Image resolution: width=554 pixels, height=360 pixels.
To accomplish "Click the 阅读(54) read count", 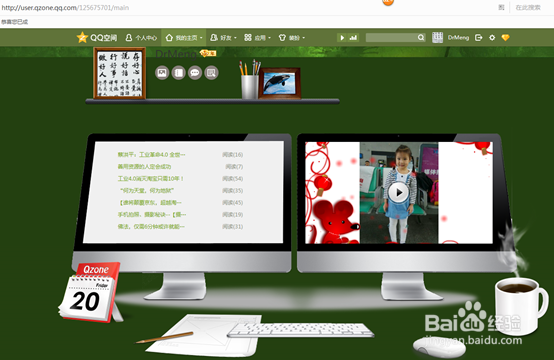I will [x=232, y=179].
